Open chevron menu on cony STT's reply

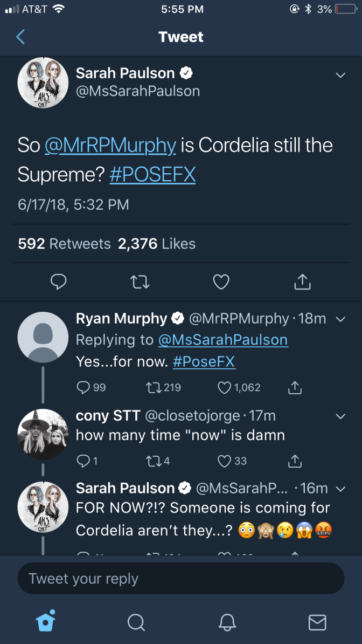point(340,416)
